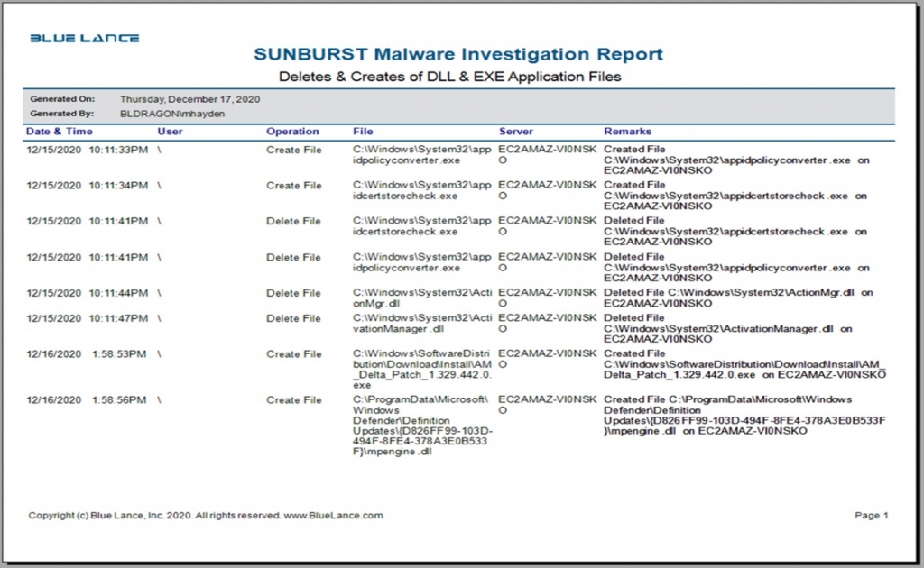Screen dimensions: 924x568
Task: Click the File cell in the 10:11:34PM row
Action: (422, 190)
